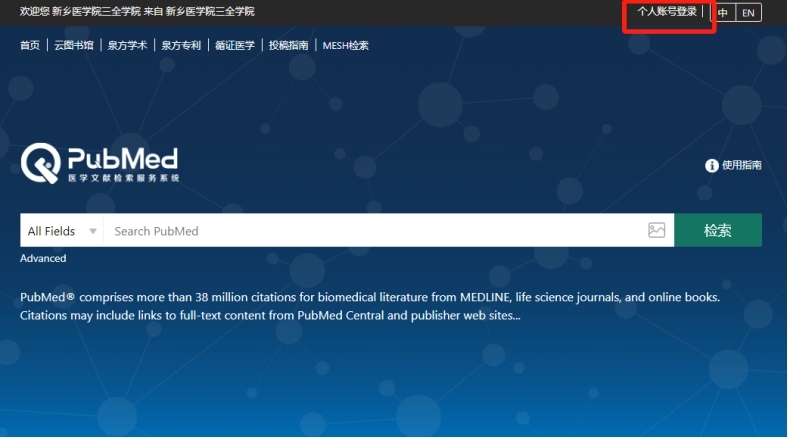The height and width of the screenshot is (438, 788).
Task: Click the image search icon in search box
Action: click(656, 230)
